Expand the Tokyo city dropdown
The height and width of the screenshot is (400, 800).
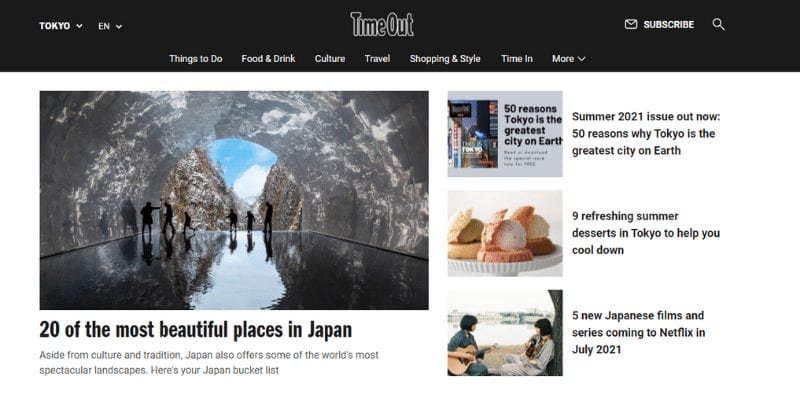[x=61, y=26]
